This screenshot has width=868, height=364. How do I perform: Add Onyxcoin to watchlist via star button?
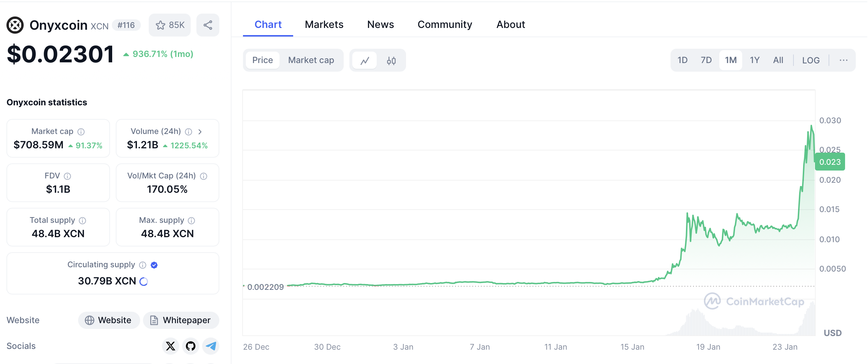[170, 25]
